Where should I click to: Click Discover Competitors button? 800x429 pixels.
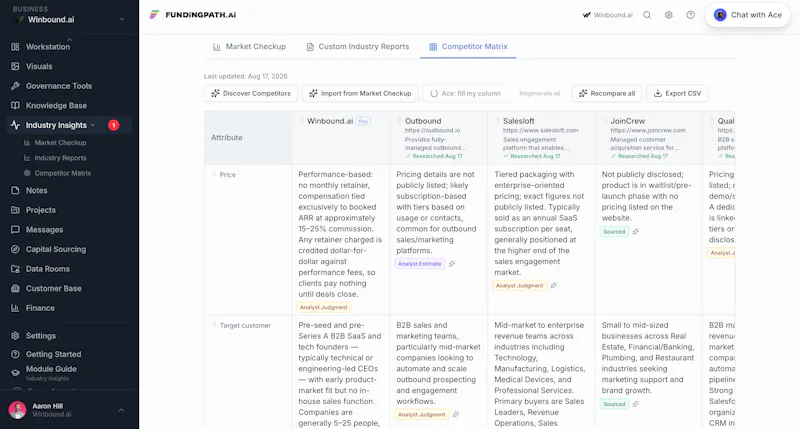(251, 93)
